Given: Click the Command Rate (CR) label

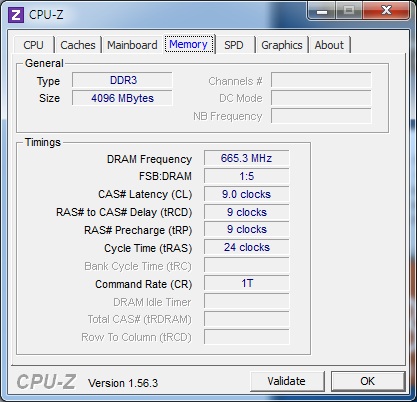Looking at the screenshot, I should point(144,284).
